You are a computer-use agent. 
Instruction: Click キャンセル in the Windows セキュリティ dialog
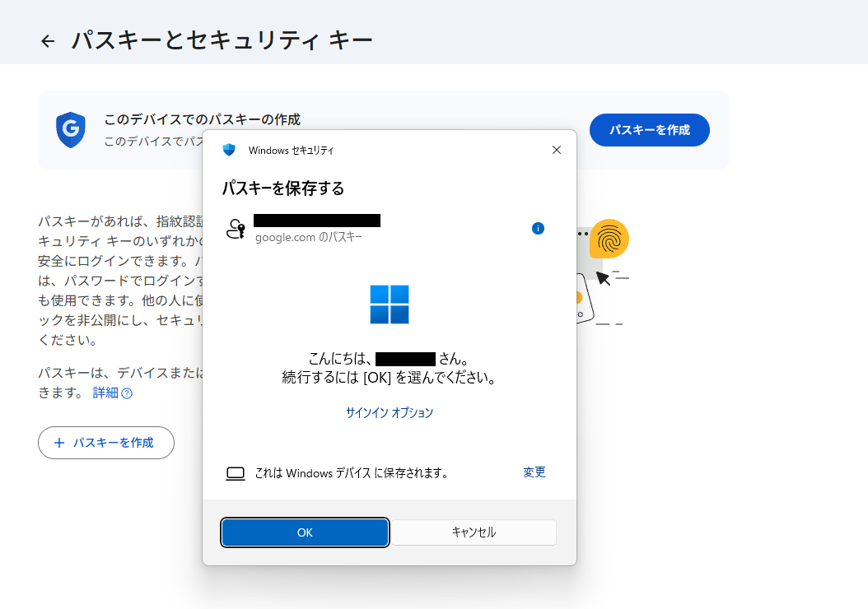tap(474, 532)
